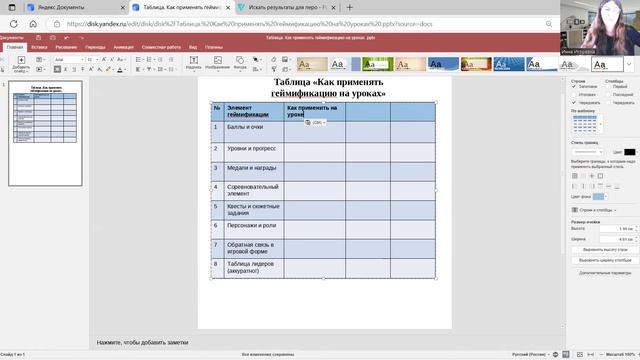Click the fit width icon in status bar
The width and height of the screenshot is (640, 360).
(x=591, y=354)
